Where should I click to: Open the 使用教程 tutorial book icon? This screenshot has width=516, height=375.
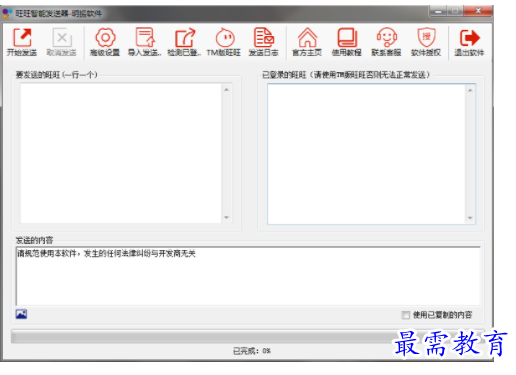pyautogui.click(x=347, y=38)
